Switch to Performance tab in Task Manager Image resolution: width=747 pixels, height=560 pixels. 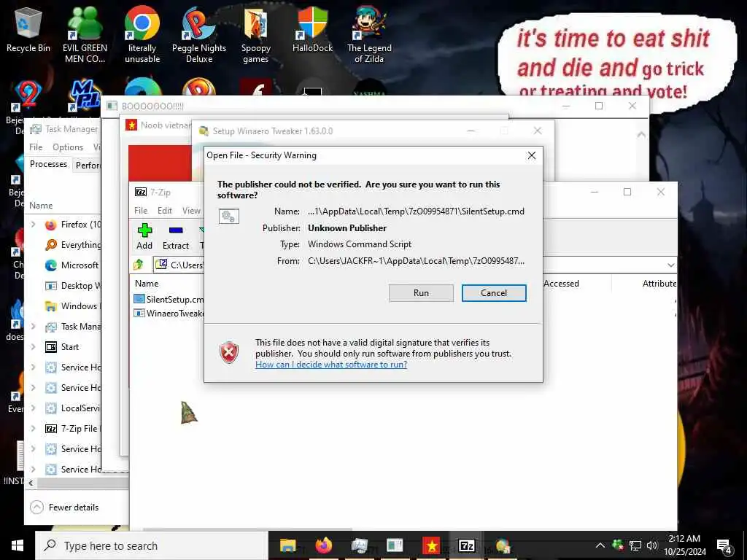[x=88, y=166]
